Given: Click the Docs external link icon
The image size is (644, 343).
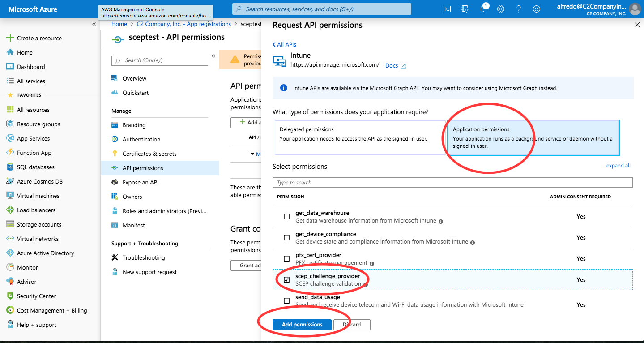Looking at the screenshot, I should (403, 66).
